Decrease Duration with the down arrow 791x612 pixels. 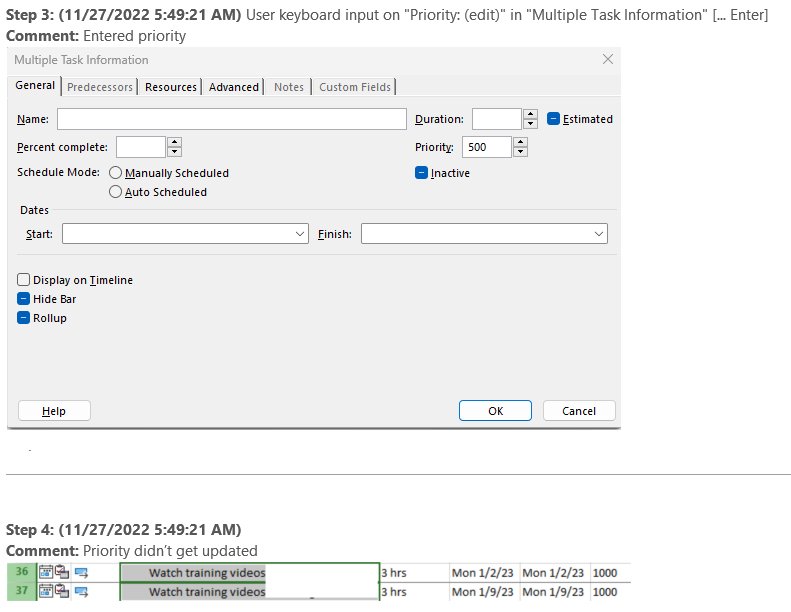(x=530, y=124)
